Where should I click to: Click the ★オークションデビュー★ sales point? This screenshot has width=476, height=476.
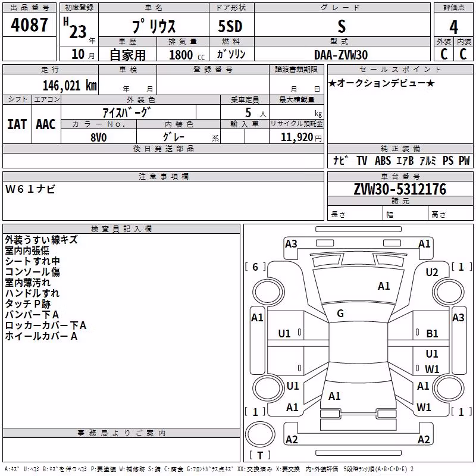tap(381, 83)
